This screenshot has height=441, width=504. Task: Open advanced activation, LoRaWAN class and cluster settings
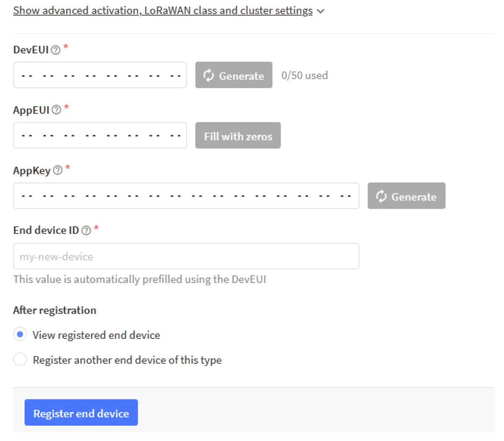[163, 10]
